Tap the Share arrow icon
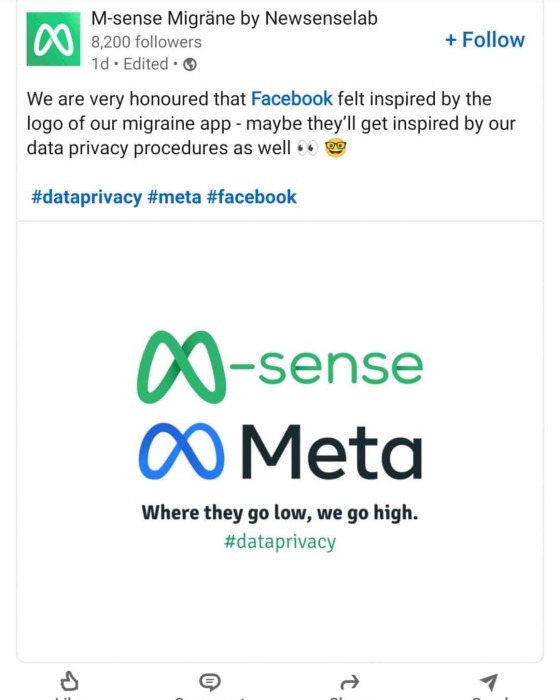This screenshot has height=700, width=560. point(350,682)
